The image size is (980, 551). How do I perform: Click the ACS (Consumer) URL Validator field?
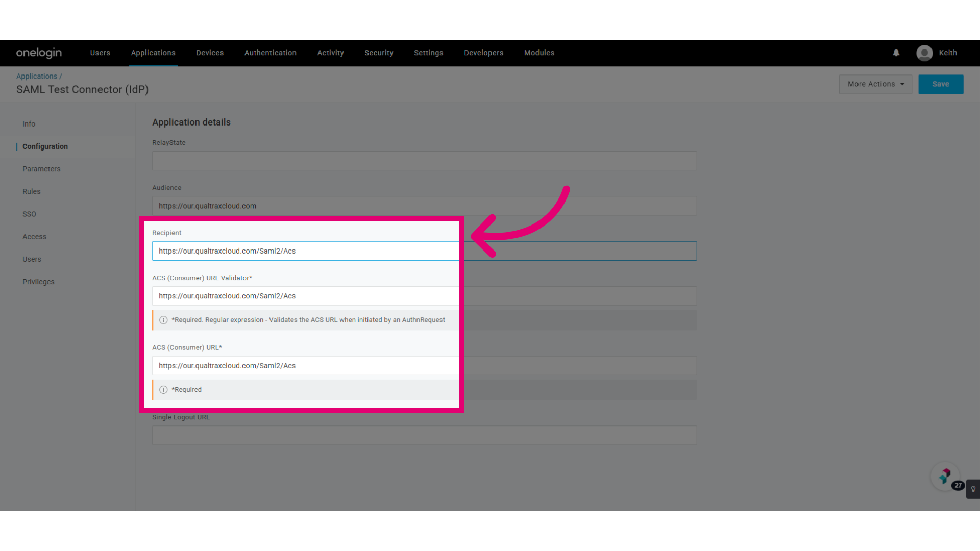(424, 296)
